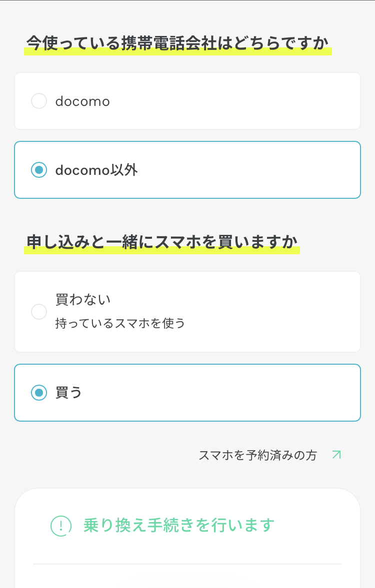This screenshot has width=375, height=588.
Task: Click the 申し込みと一緒にスマホを買いますか heading
Action: pos(161,242)
